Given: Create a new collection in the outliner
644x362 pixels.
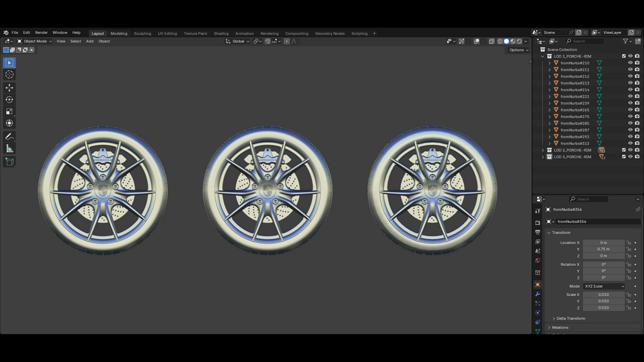Looking at the screenshot, I should point(638,41).
